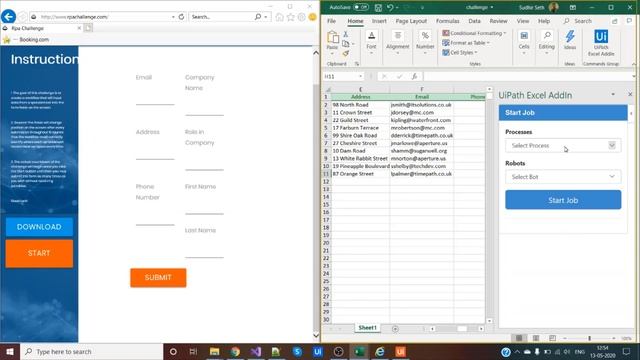Open the Undo history dropdown arrow

(397, 7)
